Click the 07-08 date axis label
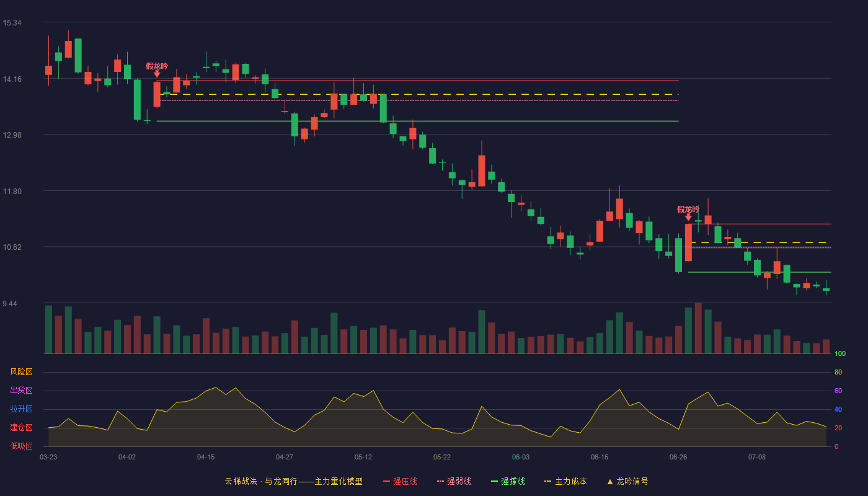The height and width of the screenshot is (496, 868). pyautogui.click(x=757, y=457)
